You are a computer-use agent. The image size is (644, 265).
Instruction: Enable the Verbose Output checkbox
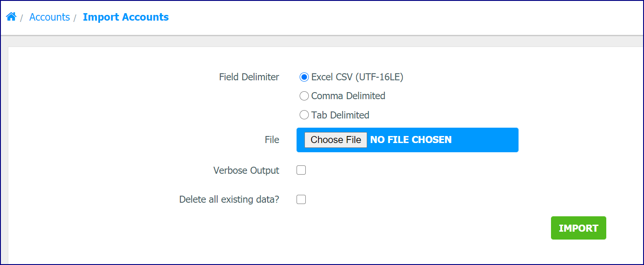click(301, 170)
